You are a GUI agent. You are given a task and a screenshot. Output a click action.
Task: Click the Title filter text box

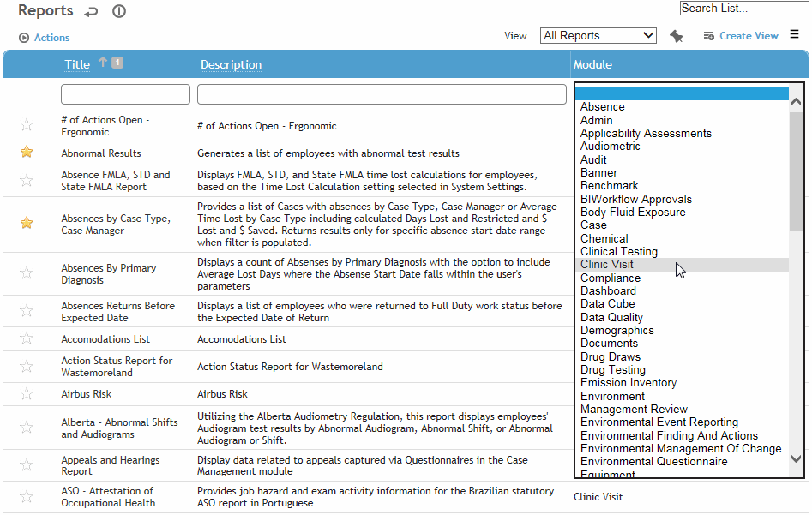(x=125, y=94)
